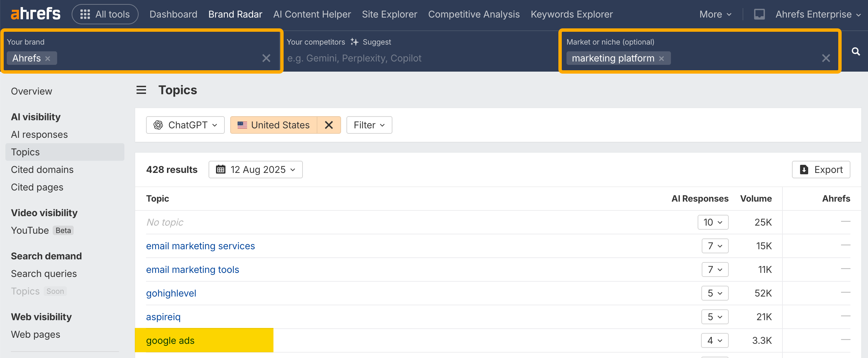Toggle the hamburger sidebar menu icon
Viewport: 868px width, 358px height.
coord(141,90)
